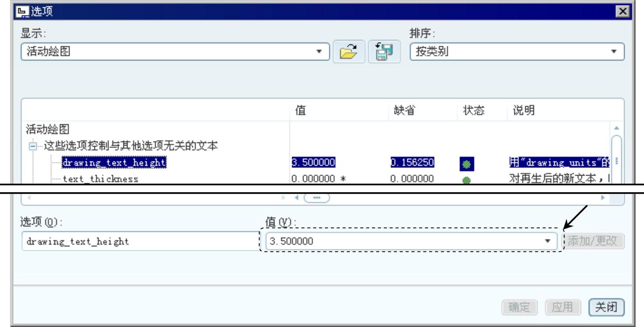Click the 应用 button
This screenshot has width=644, height=327.
click(x=562, y=307)
